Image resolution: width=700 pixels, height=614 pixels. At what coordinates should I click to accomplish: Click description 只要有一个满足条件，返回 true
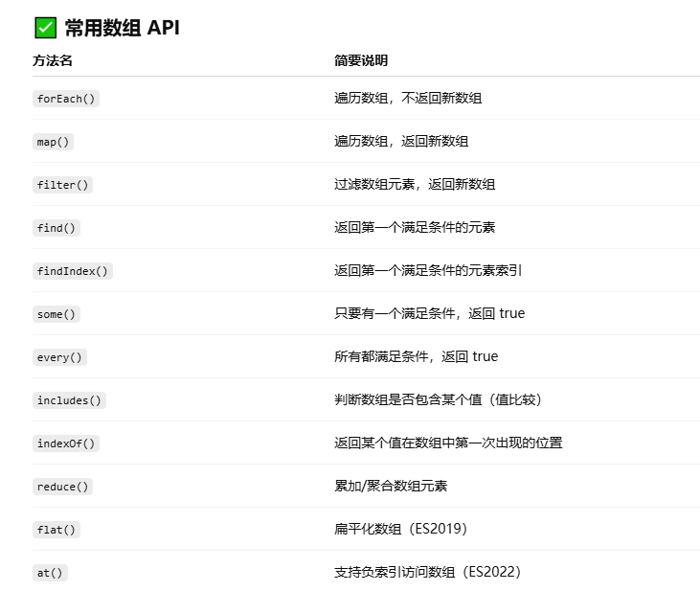tap(429, 313)
